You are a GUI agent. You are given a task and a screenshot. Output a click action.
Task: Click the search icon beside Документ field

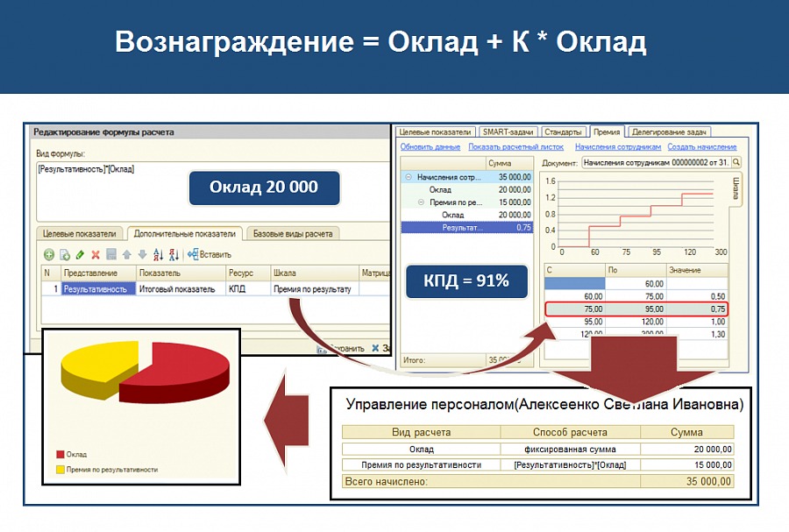click(x=736, y=162)
